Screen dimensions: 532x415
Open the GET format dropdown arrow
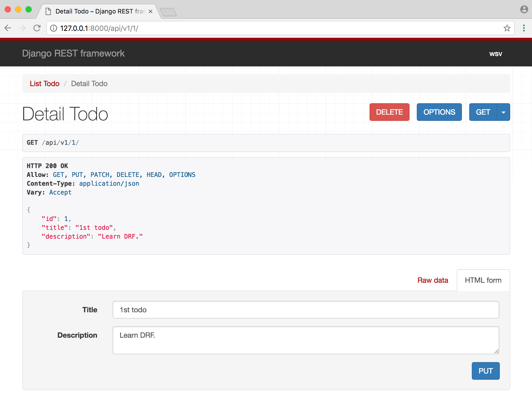click(x=503, y=112)
